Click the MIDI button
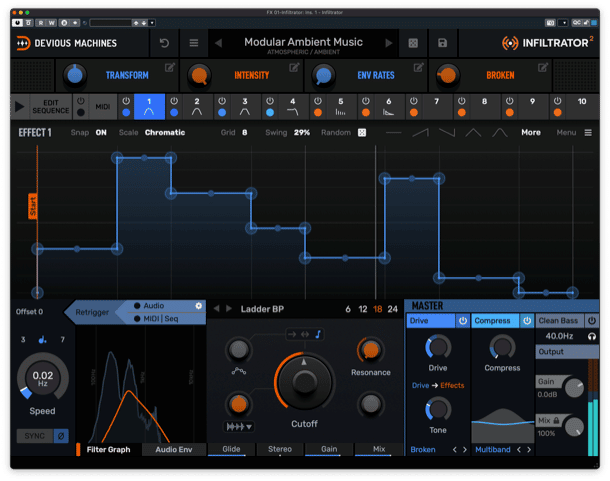 tap(103, 107)
